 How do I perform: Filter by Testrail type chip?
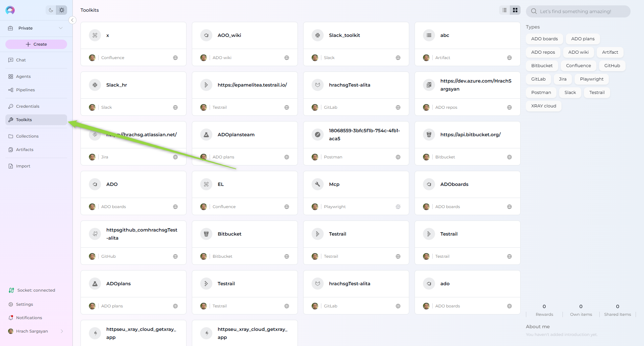point(597,93)
